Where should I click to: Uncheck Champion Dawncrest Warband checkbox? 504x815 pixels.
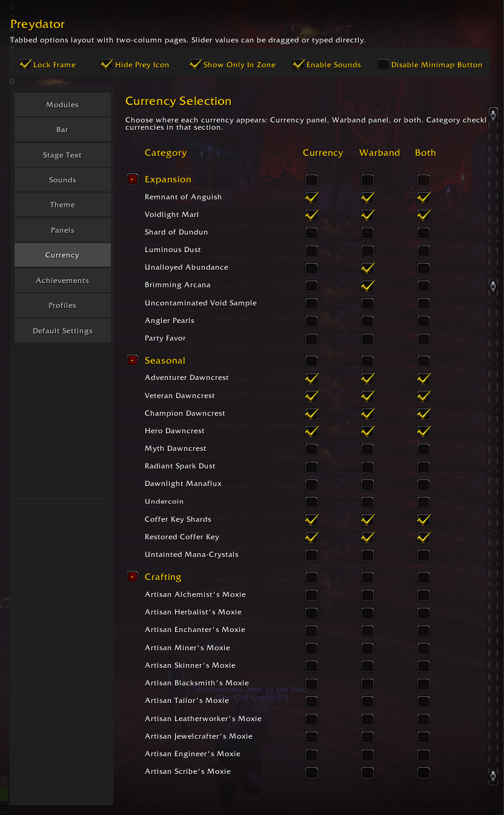368,414
